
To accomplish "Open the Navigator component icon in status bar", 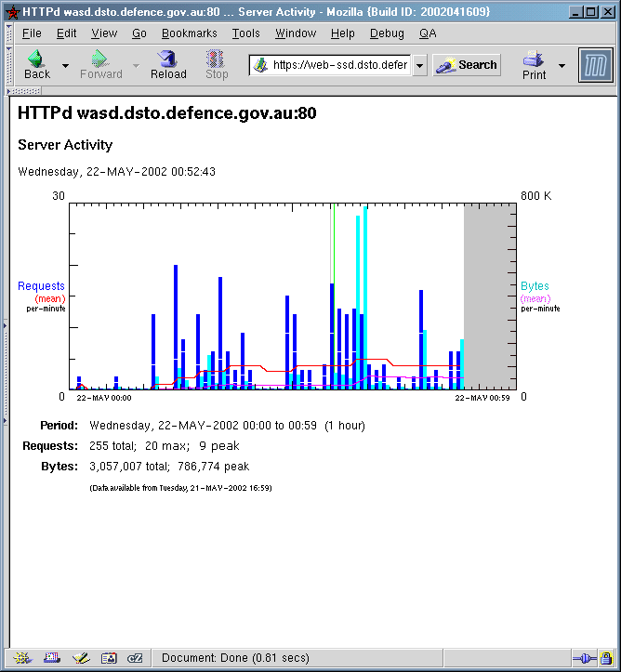I will pyautogui.click(x=22, y=657).
